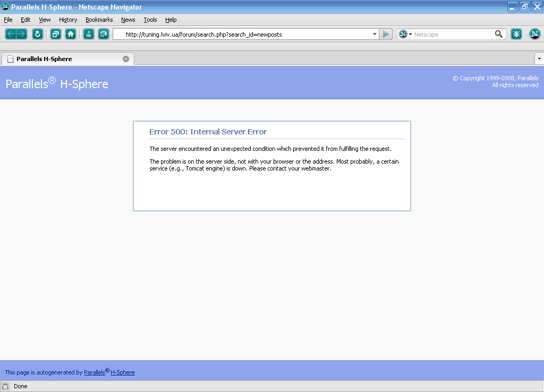Click the star link pad icon
The image size is (544, 392).
pos(516,34)
